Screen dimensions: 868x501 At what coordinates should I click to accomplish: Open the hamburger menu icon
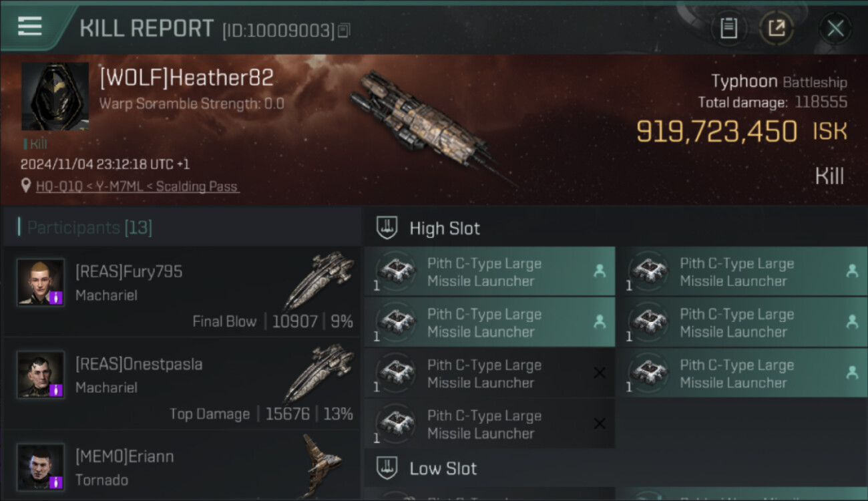click(29, 26)
